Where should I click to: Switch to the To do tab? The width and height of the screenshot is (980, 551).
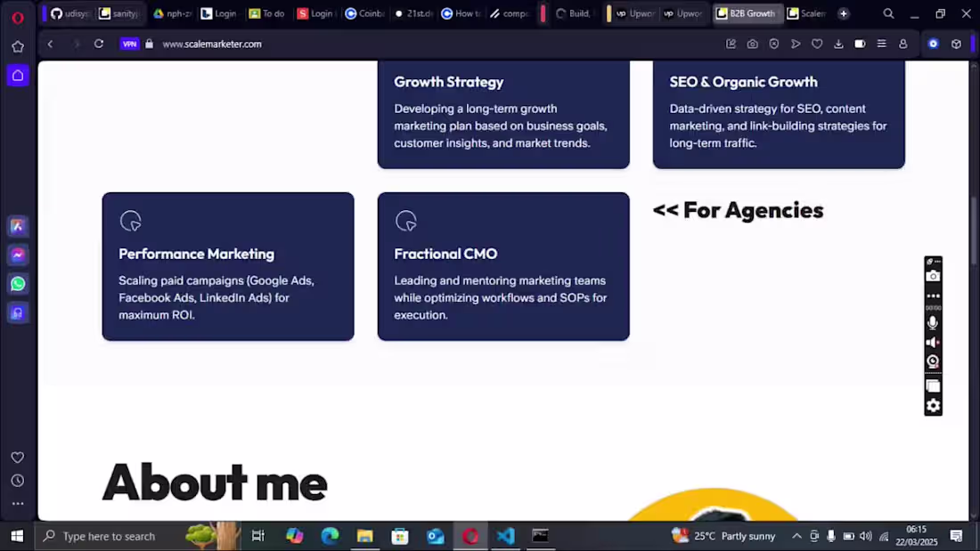click(267, 13)
